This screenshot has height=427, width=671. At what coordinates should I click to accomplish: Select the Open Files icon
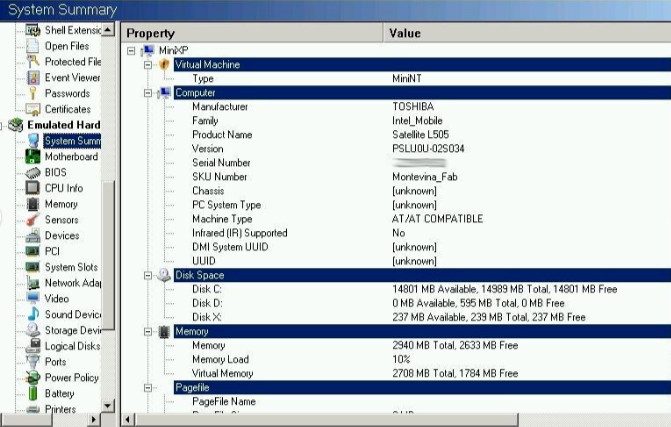[x=33, y=46]
